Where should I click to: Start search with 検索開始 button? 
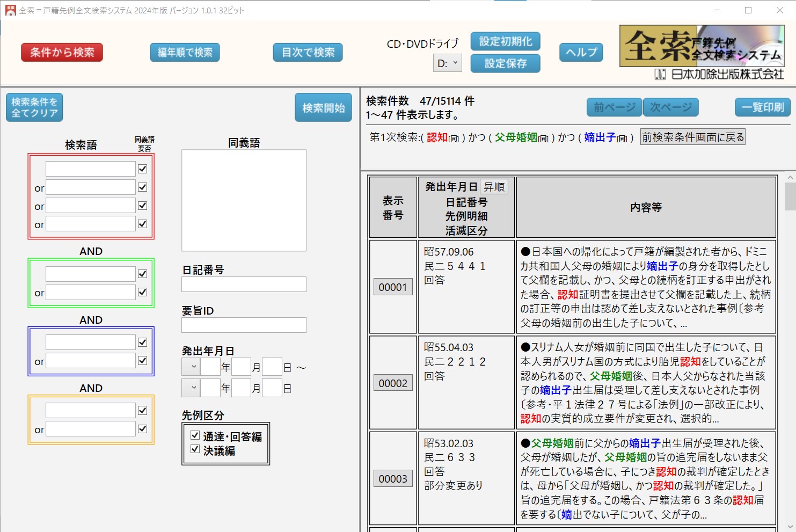click(x=323, y=107)
